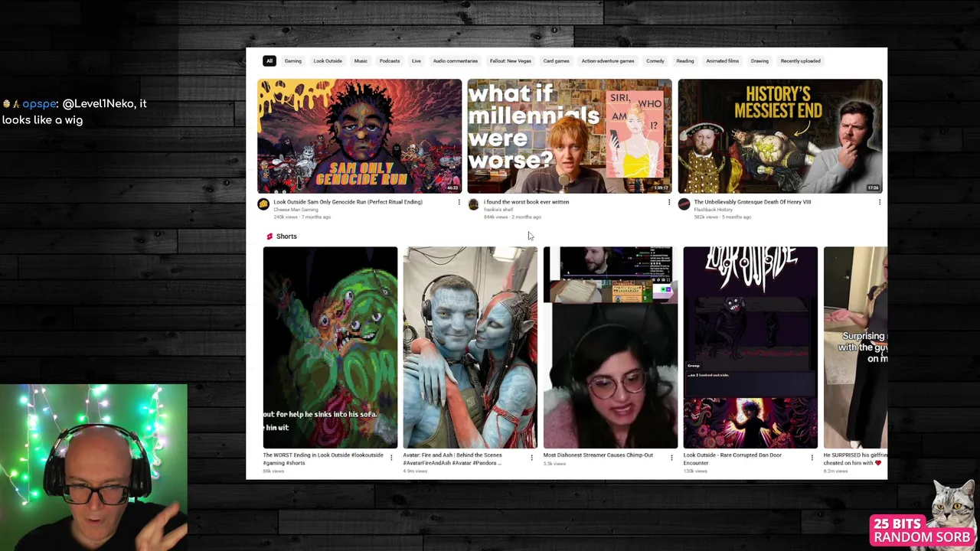Click 'i found the worst book ever written' title
980x551 pixels.
pyautogui.click(x=526, y=202)
